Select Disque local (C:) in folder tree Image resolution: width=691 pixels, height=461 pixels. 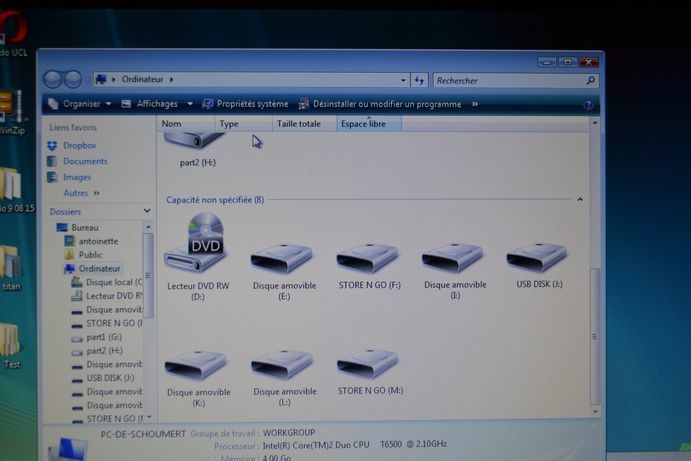pyautogui.click(x=107, y=282)
